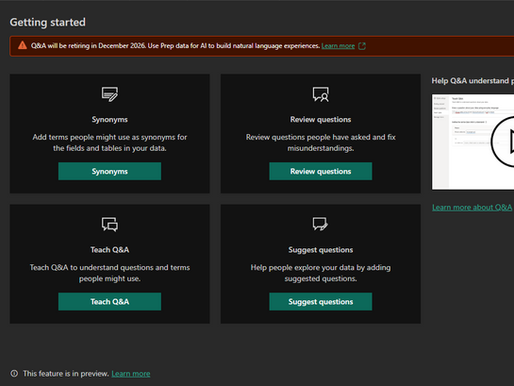Select the Getting started heading
This screenshot has width=514, height=386.
tap(48, 22)
